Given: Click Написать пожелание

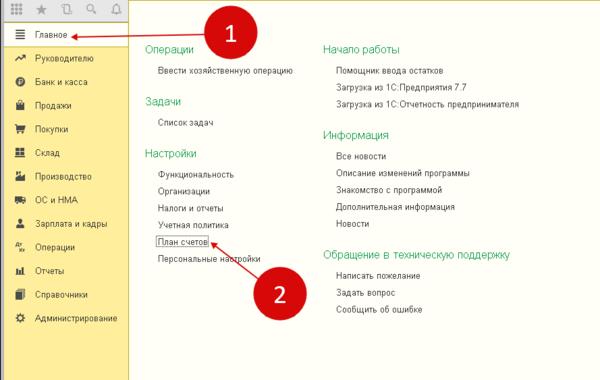Looking at the screenshot, I should 378,276.
